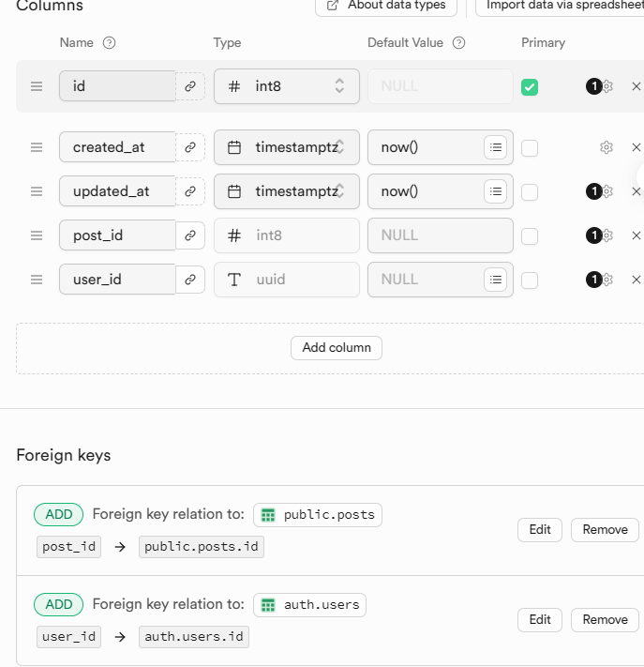Remove the updated_at column with X icon
The image size is (644, 667).
click(x=637, y=191)
